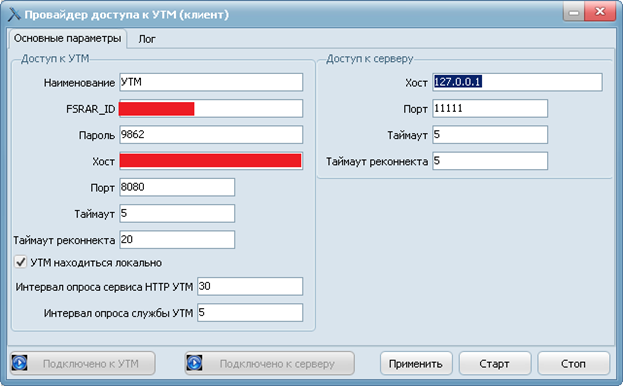Close the Провайдер доступа к УТМ window
The width and height of the screenshot is (623, 386).
pos(600,13)
